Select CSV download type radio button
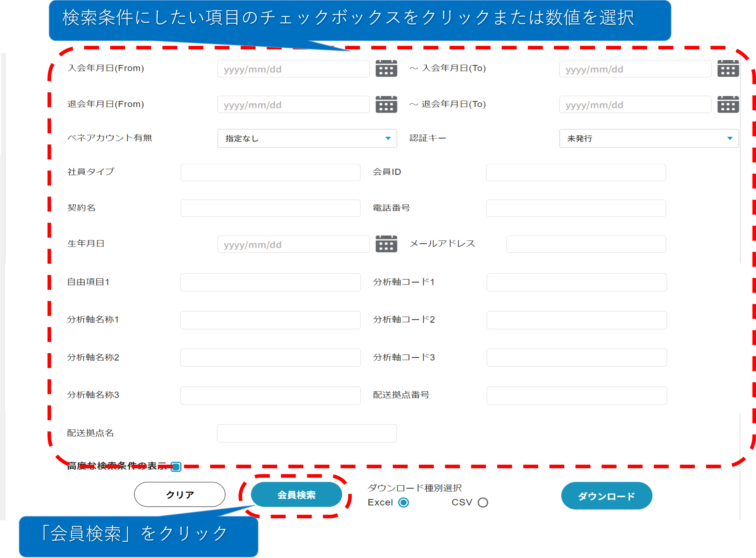This screenshot has width=756, height=558. (x=483, y=502)
